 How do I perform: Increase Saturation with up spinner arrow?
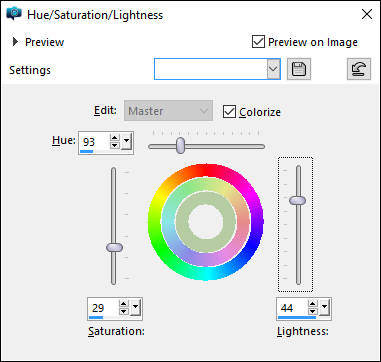coord(124,304)
